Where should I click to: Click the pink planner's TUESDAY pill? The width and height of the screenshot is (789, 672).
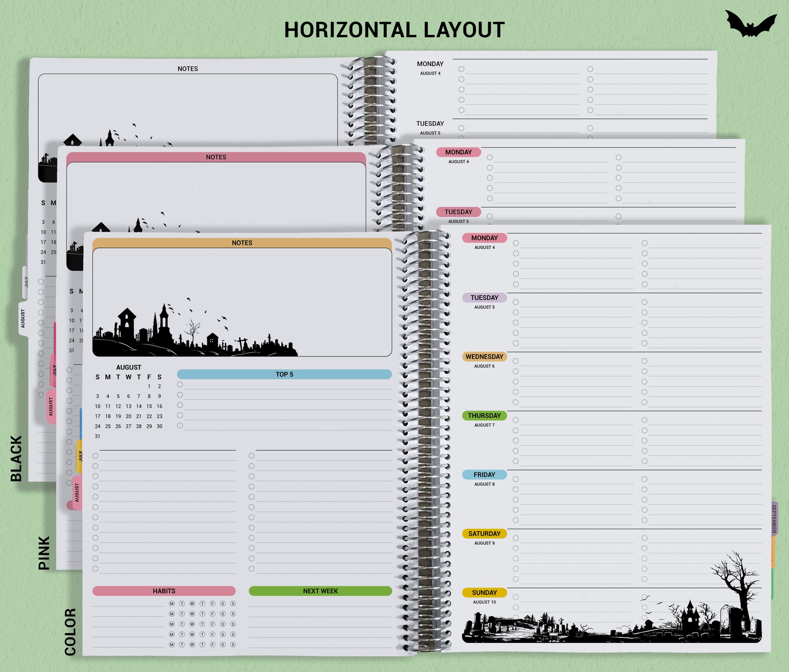[459, 212]
